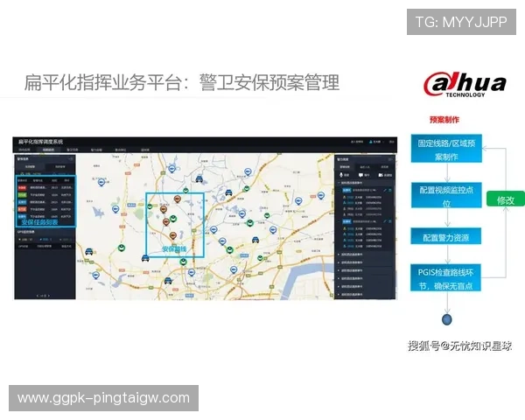Select red-tagged row in security task list
Viewport: 525px width, 420px height.
pos(45,187)
